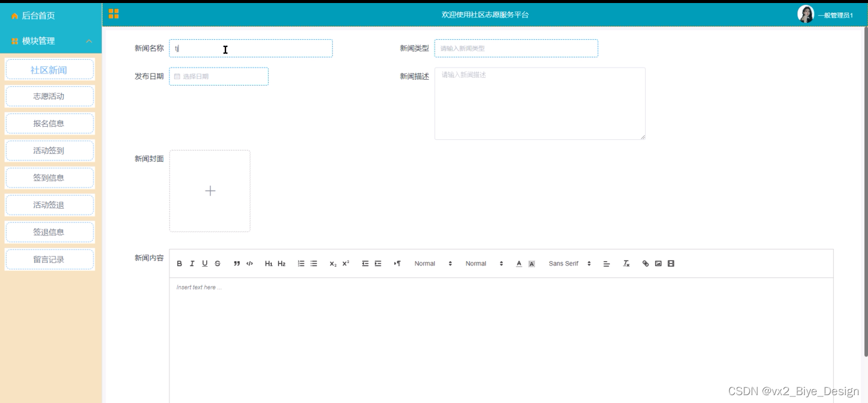The image size is (868, 403).
Task: Insert a blockquote with the quote icon
Action: (237, 264)
